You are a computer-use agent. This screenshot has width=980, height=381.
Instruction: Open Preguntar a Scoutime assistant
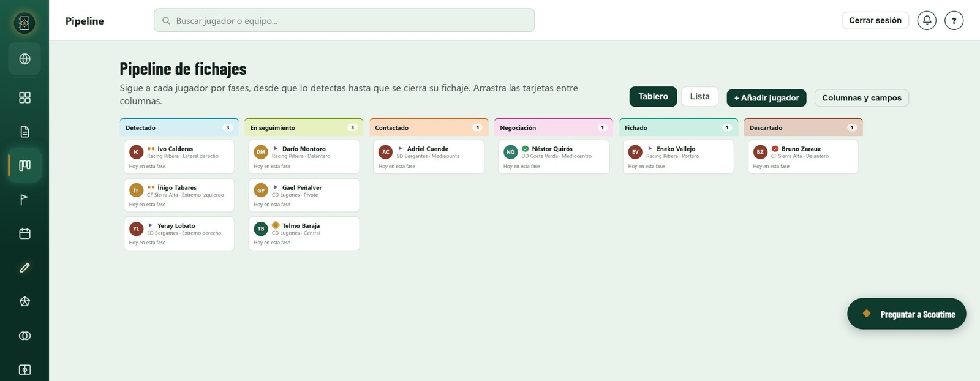point(907,314)
